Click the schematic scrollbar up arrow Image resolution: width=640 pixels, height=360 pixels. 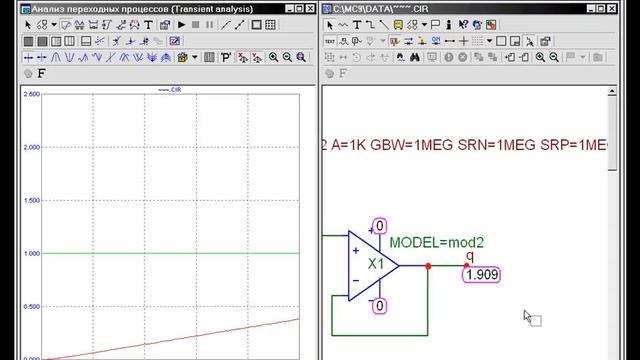point(612,91)
